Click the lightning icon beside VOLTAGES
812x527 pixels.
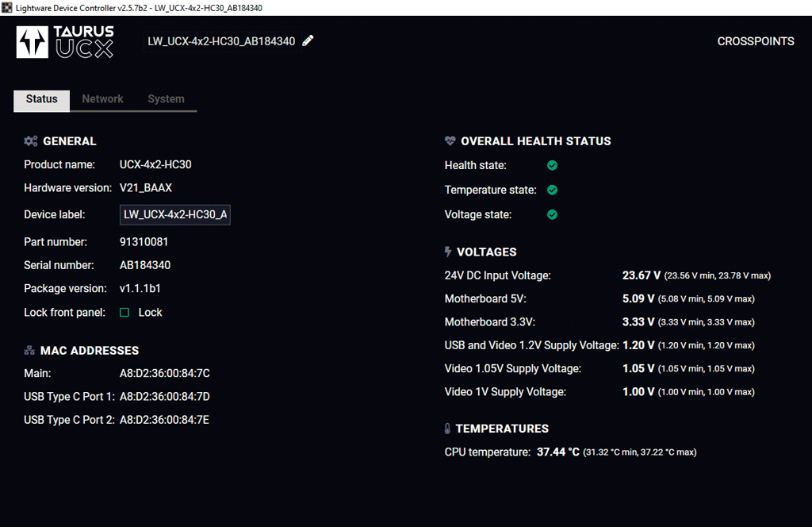(448, 252)
